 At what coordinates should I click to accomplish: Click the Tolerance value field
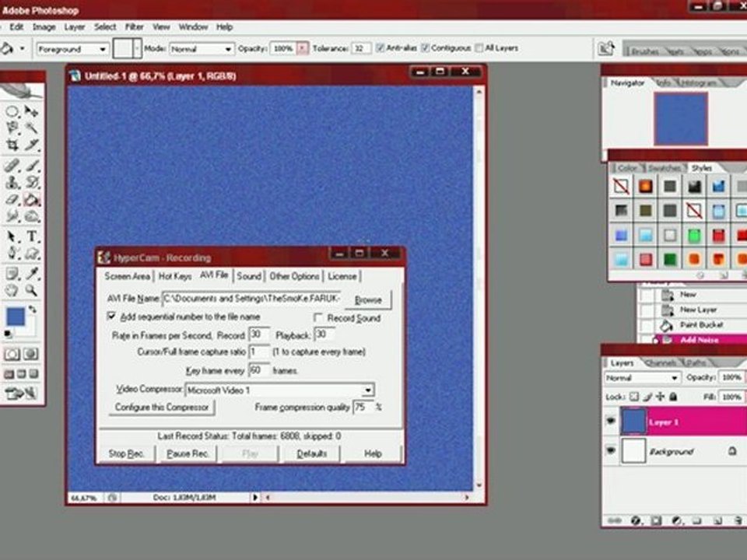tap(360, 48)
